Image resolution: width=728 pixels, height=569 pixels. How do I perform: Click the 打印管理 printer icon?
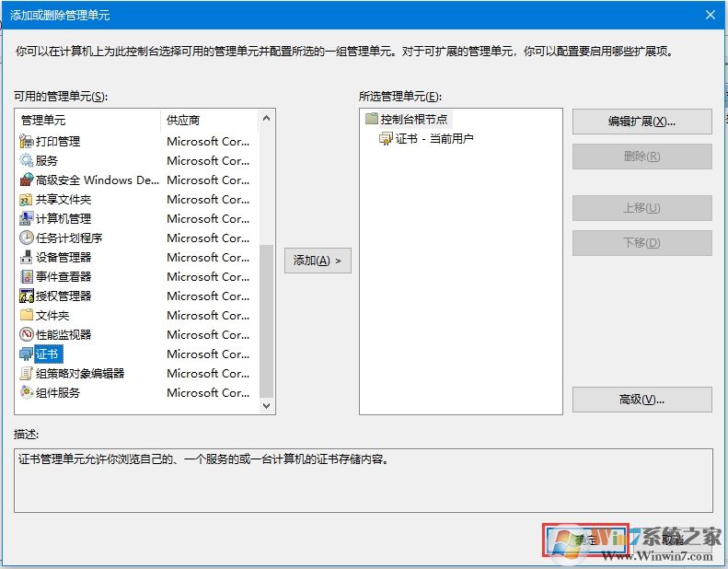point(27,141)
